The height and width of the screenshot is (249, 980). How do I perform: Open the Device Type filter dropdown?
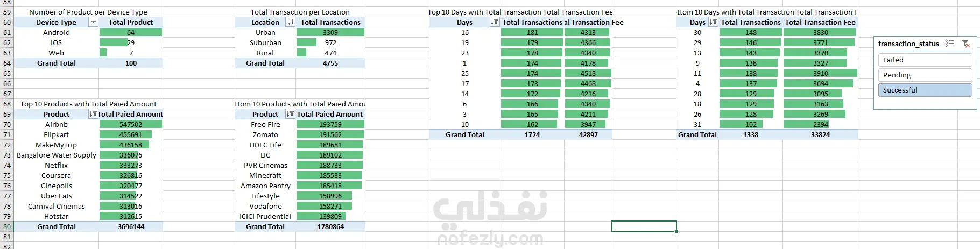coord(94,22)
